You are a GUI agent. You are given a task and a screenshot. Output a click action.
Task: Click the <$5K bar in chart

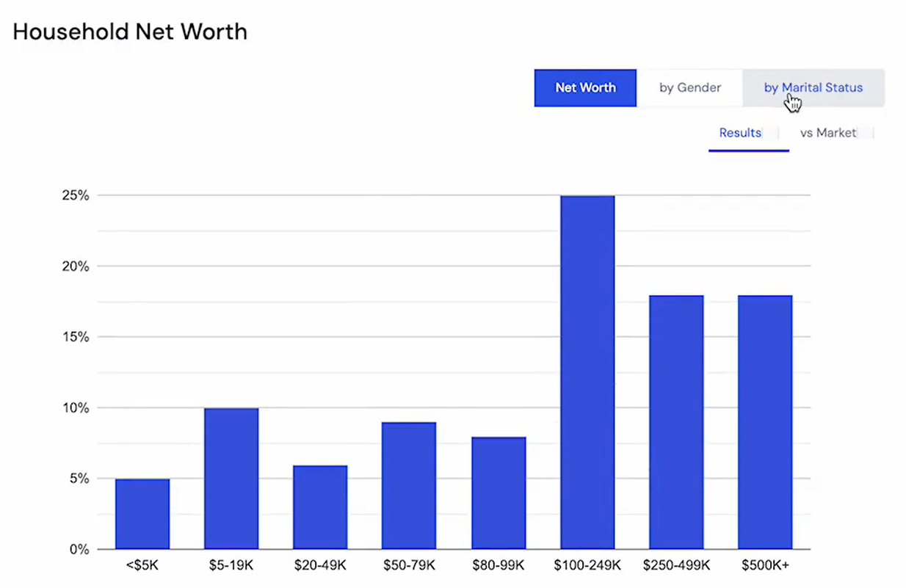[142, 514]
